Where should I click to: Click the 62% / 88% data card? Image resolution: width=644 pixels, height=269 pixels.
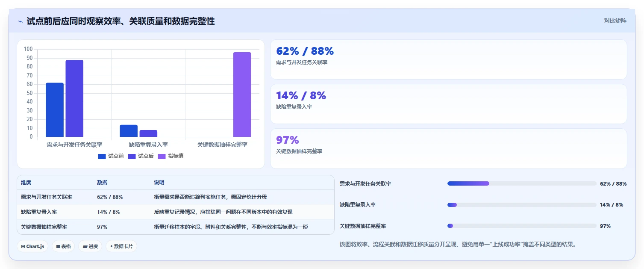click(x=448, y=59)
